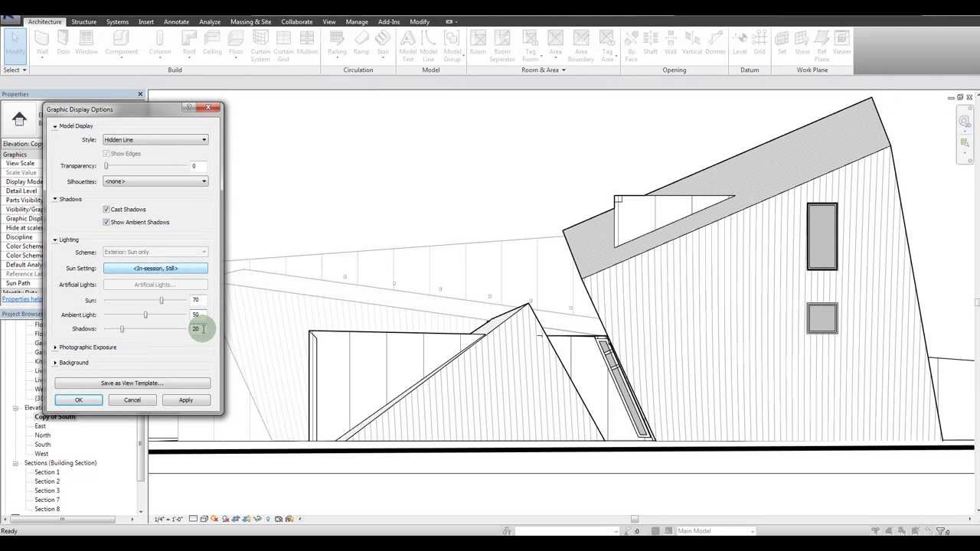Viewport: 980px width, 551px height.
Task: Switch to the Insert tab
Action: point(145,21)
